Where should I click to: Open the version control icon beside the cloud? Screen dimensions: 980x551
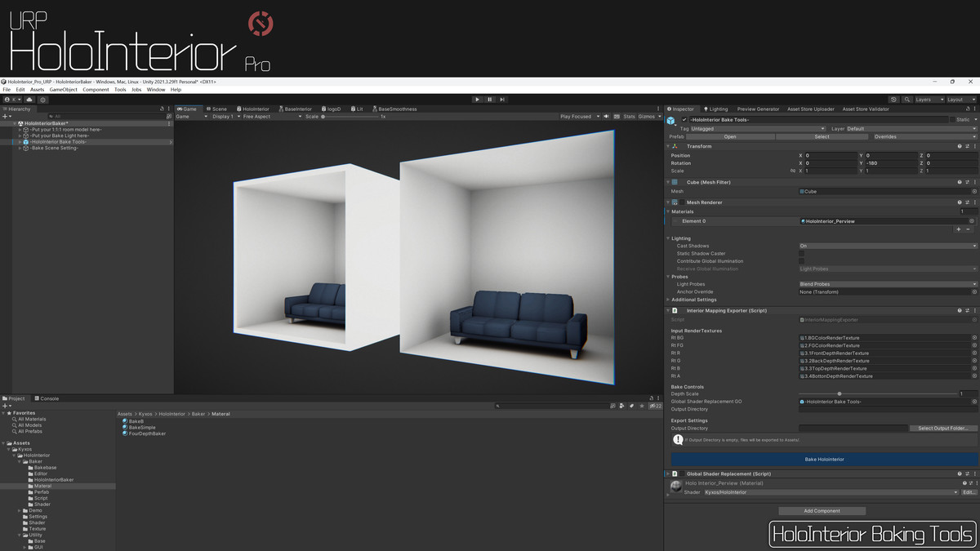click(43, 100)
